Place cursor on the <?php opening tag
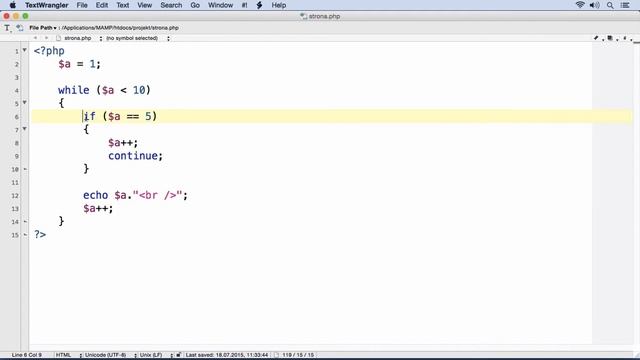 49,51
